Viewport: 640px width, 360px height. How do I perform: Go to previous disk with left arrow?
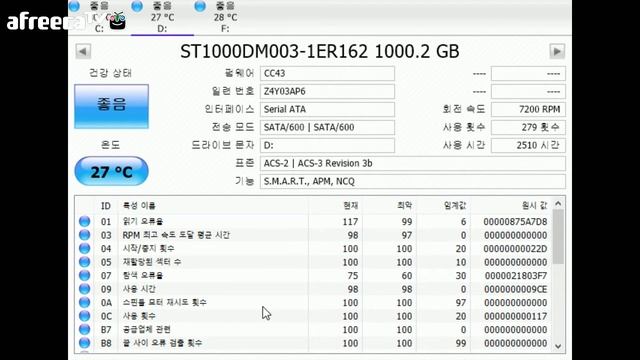point(83,51)
